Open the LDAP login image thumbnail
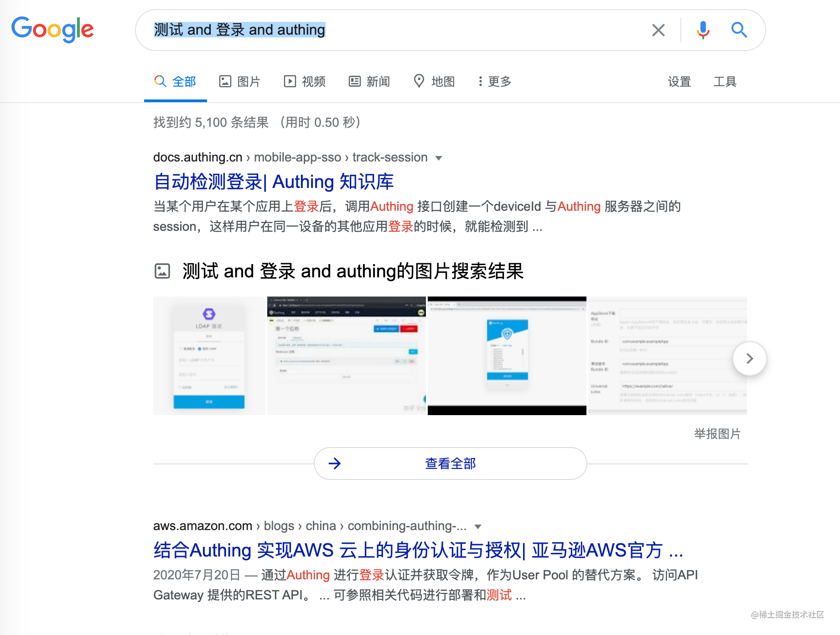This screenshot has height=635, width=840. [209, 356]
